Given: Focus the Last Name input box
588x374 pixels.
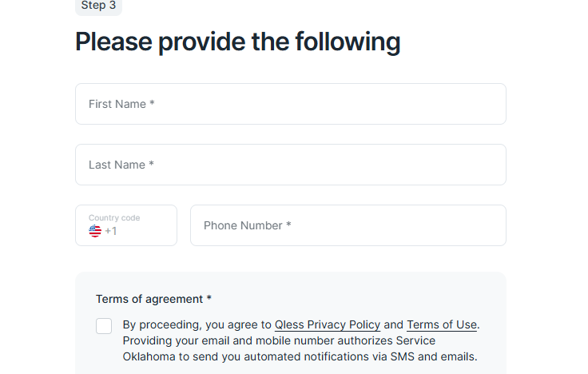Looking at the screenshot, I should (x=291, y=165).
